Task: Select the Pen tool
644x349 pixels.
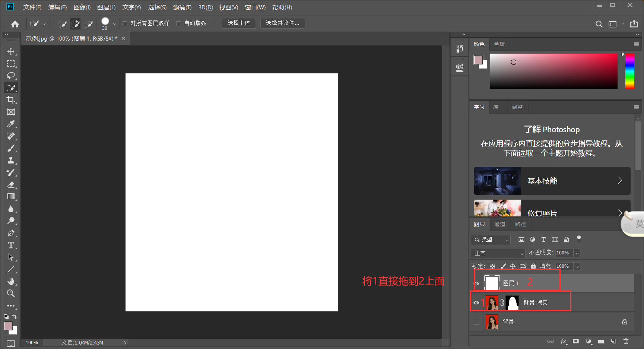Action: coord(11,233)
